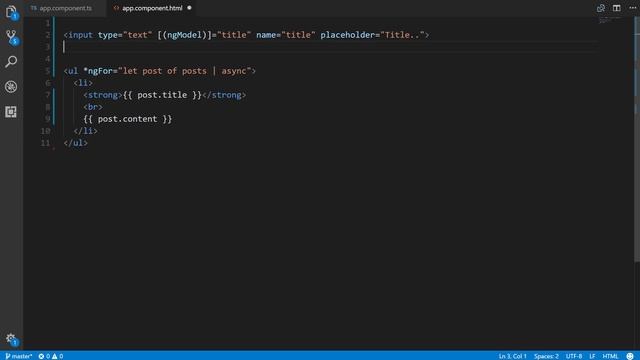Screen dimensions: 640x360
Task: Click the opening <li> tag
Action: coord(83,83)
